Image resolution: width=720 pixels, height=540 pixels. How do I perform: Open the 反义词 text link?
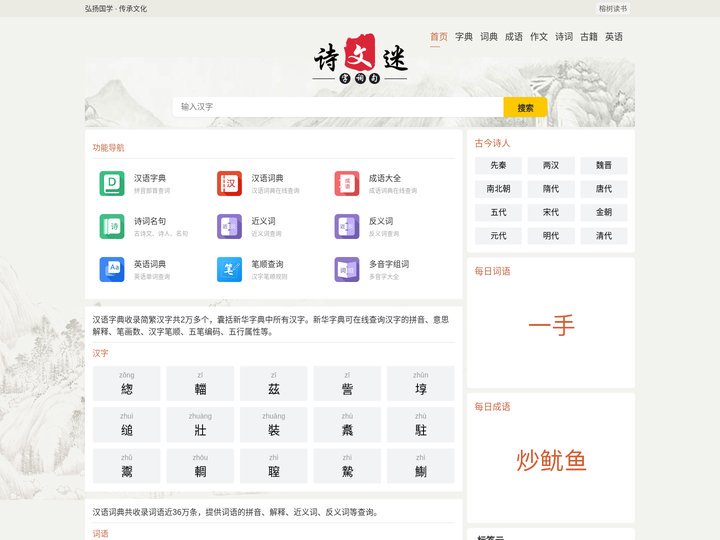coord(381,221)
